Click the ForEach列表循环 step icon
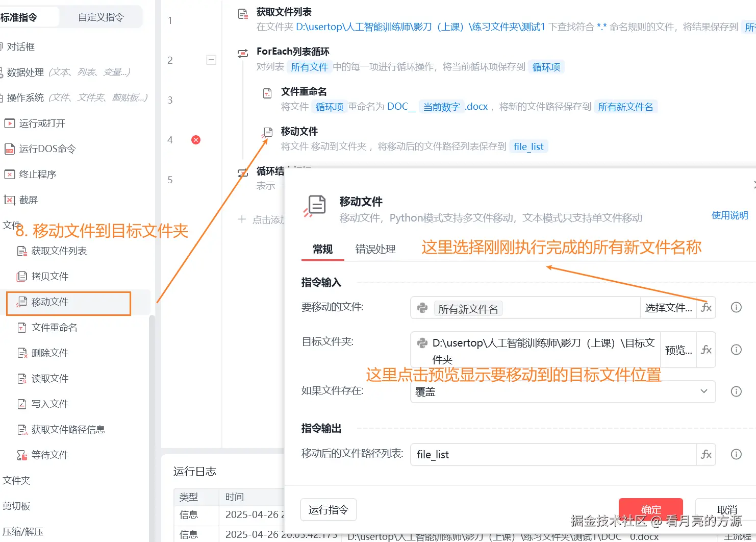 click(243, 53)
